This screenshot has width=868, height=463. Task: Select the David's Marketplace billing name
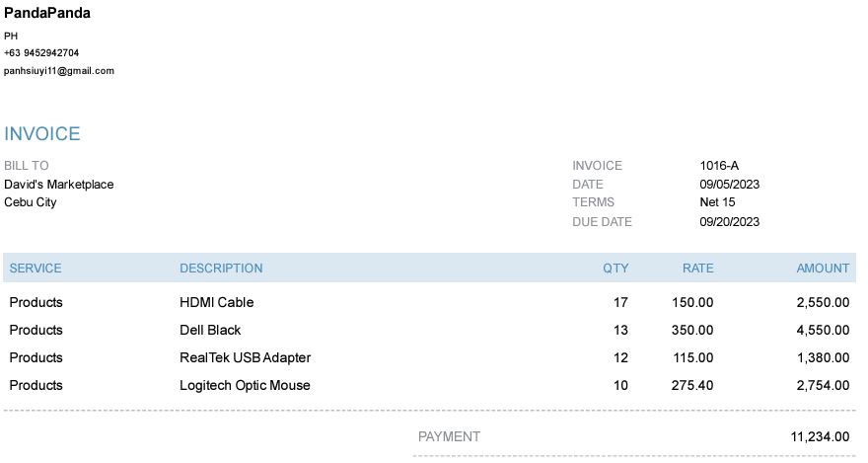(x=59, y=185)
